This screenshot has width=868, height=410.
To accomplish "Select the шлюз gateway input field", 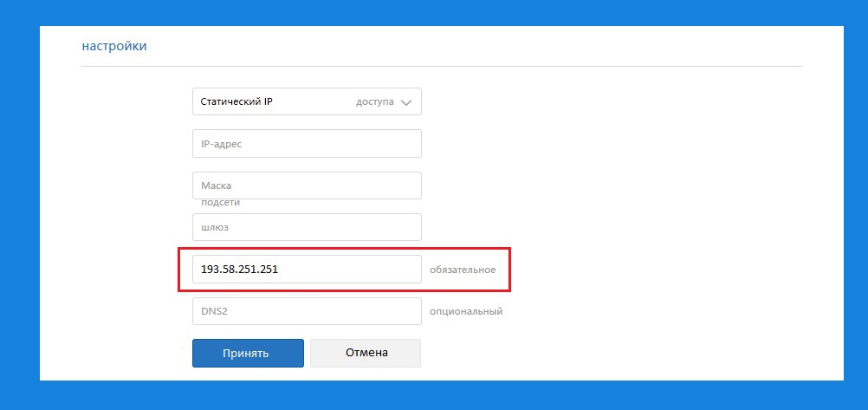I will (x=306, y=227).
